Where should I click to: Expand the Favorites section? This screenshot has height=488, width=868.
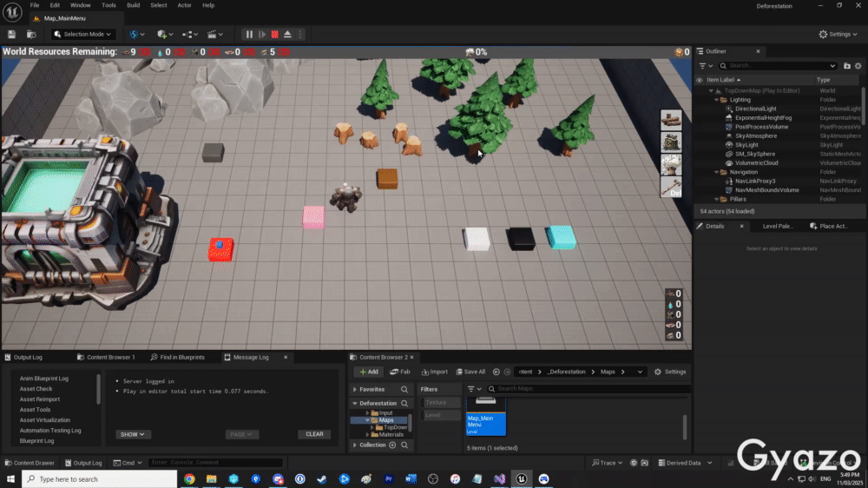tap(354, 389)
